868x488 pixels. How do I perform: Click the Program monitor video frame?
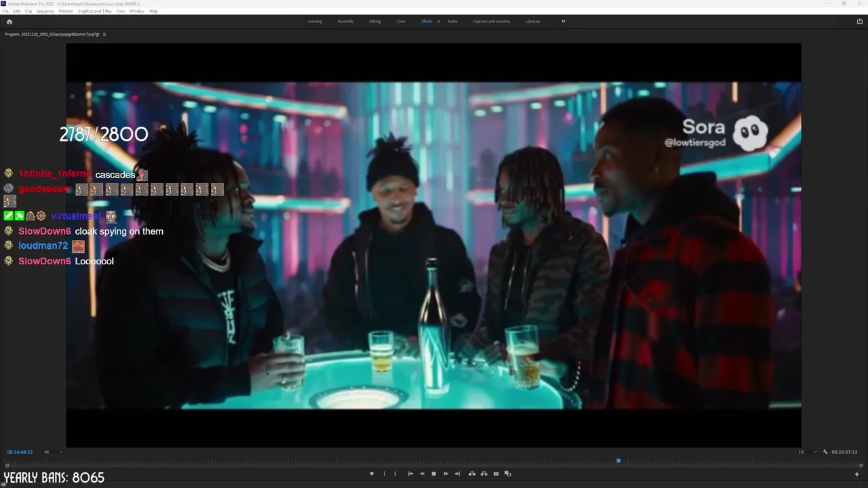click(433, 245)
